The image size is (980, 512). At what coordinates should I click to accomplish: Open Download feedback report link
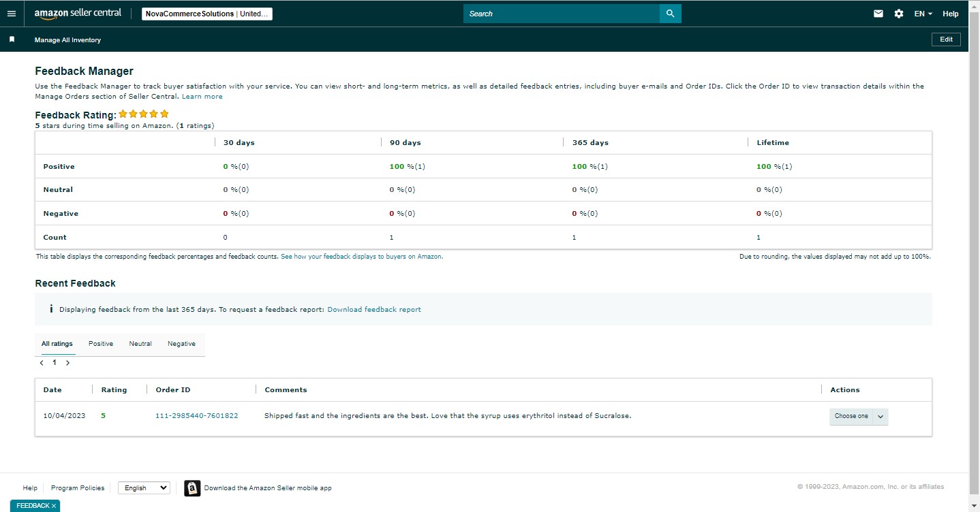tap(374, 309)
